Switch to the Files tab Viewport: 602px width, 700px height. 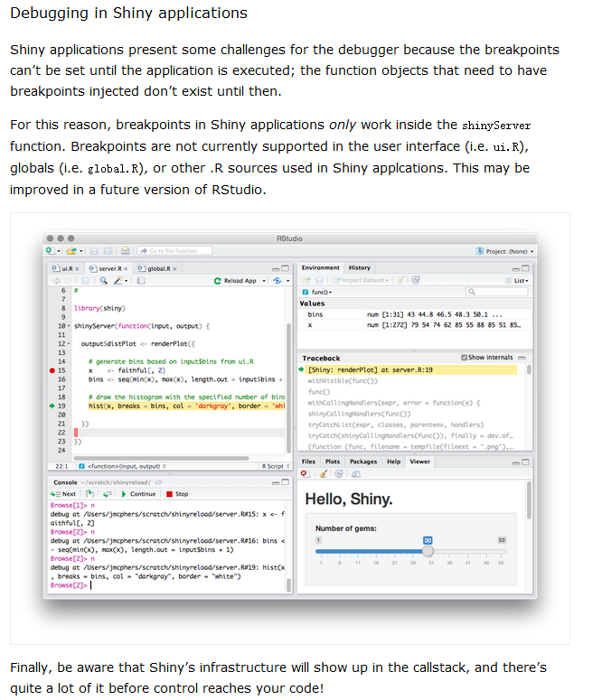pos(308,462)
